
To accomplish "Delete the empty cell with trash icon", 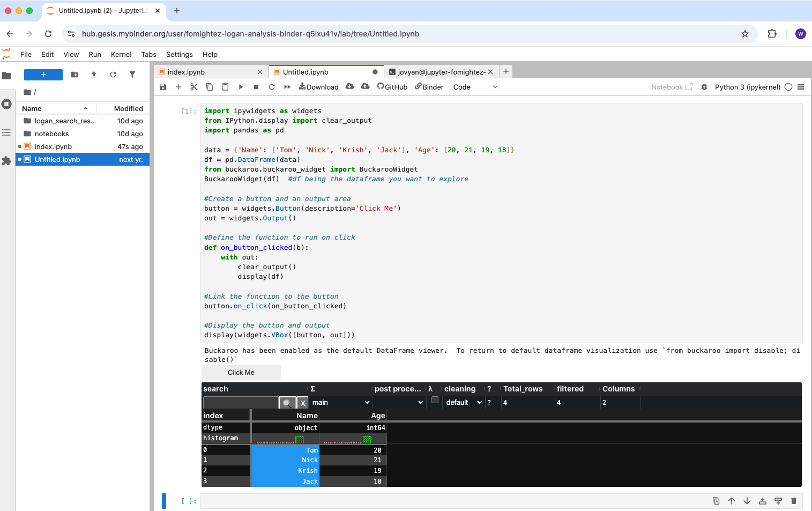I will 794,501.
